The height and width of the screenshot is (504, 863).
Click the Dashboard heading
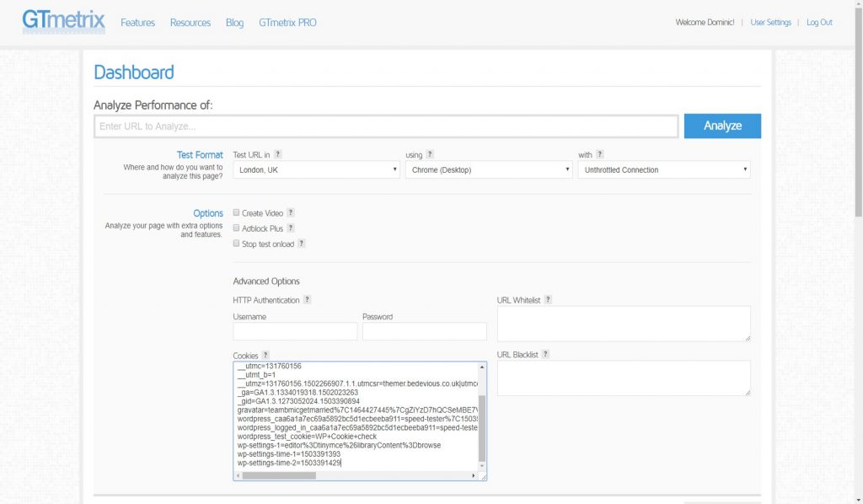pyautogui.click(x=134, y=72)
